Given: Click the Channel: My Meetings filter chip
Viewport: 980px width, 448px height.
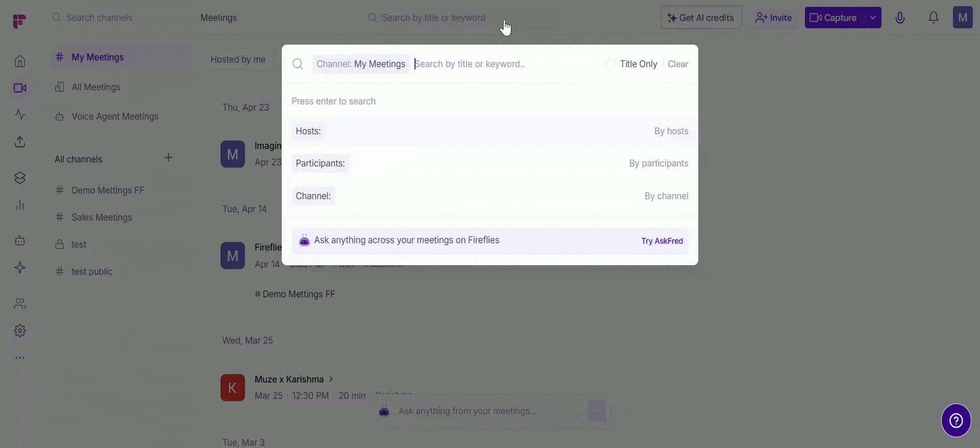Looking at the screenshot, I should click(361, 64).
